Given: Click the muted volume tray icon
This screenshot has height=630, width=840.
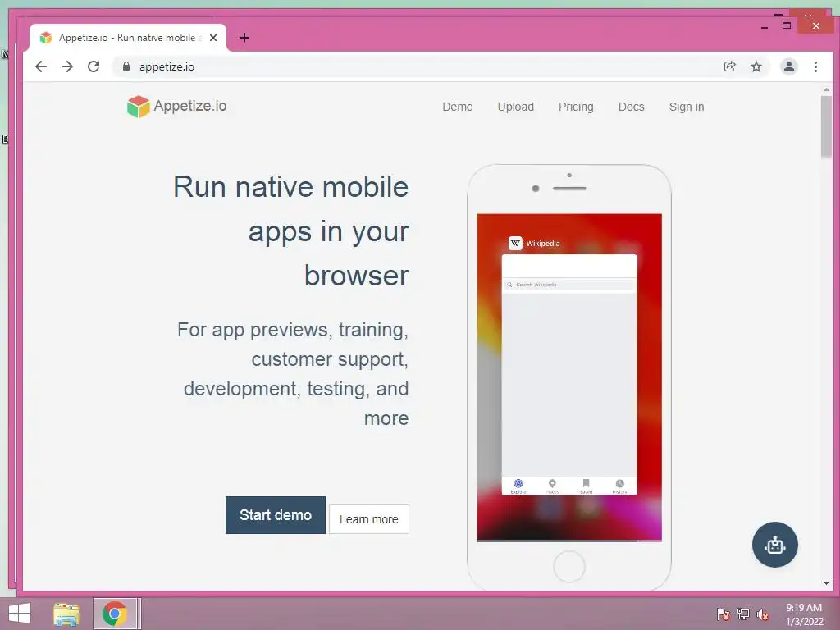Looking at the screenshot, I should 762,614.
